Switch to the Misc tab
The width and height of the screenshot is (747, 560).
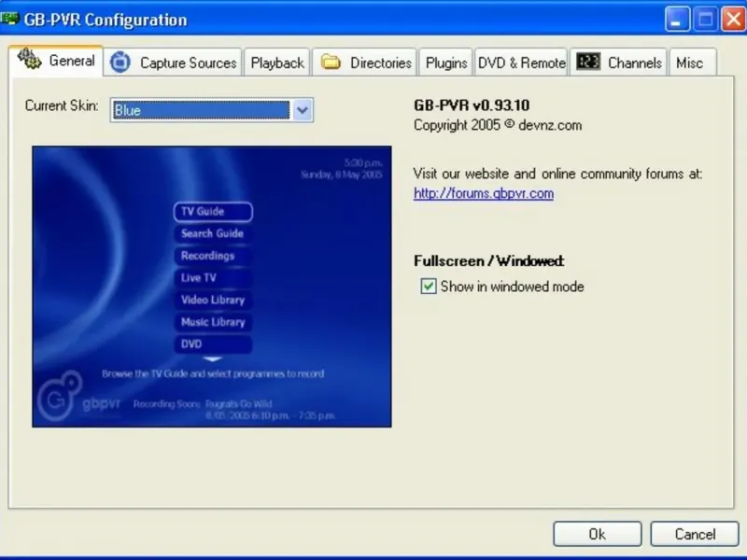[x=693, y=63]
